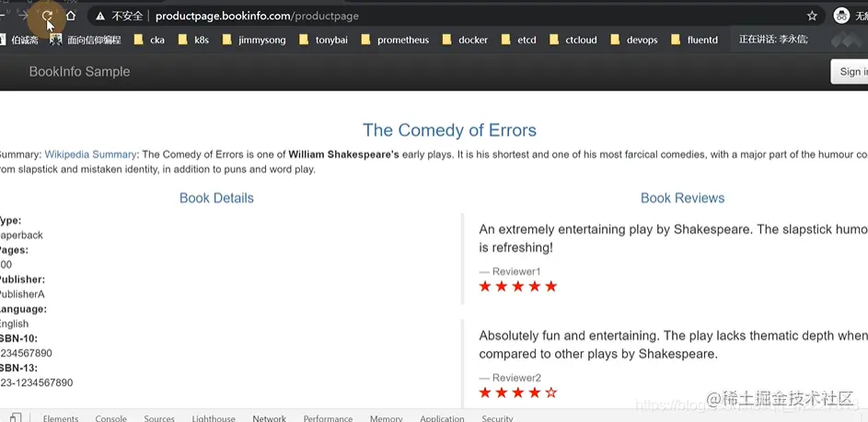Viewport: 868px width, 422px height.
Task: Click the Language: label
Action: (23, 309)
